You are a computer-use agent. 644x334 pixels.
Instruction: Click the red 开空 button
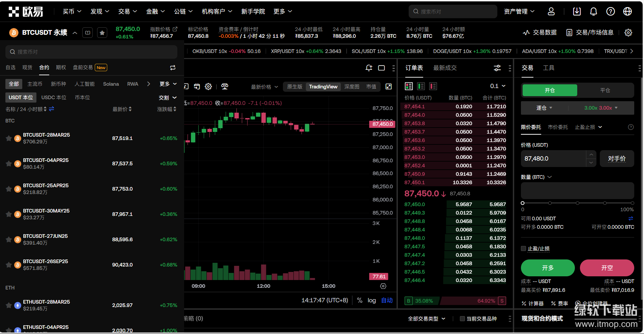pyautogui.click(x=607, y=268)
